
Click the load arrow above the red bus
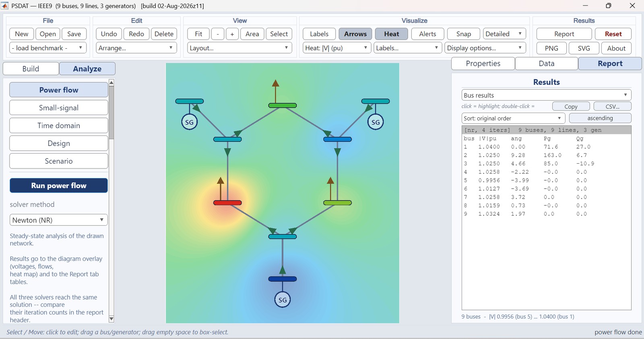point(221,188)
